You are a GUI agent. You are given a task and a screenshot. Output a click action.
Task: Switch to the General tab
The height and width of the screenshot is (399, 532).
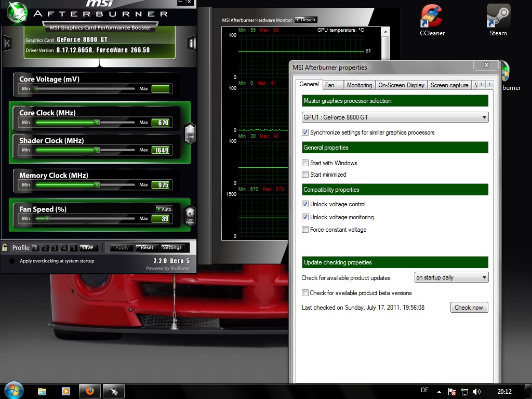tap(309, 84)
